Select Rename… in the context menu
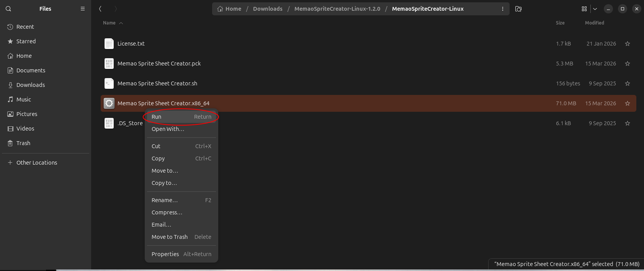Image resolution: width=644 pixels, height=271 pixels. coord(181,200)
